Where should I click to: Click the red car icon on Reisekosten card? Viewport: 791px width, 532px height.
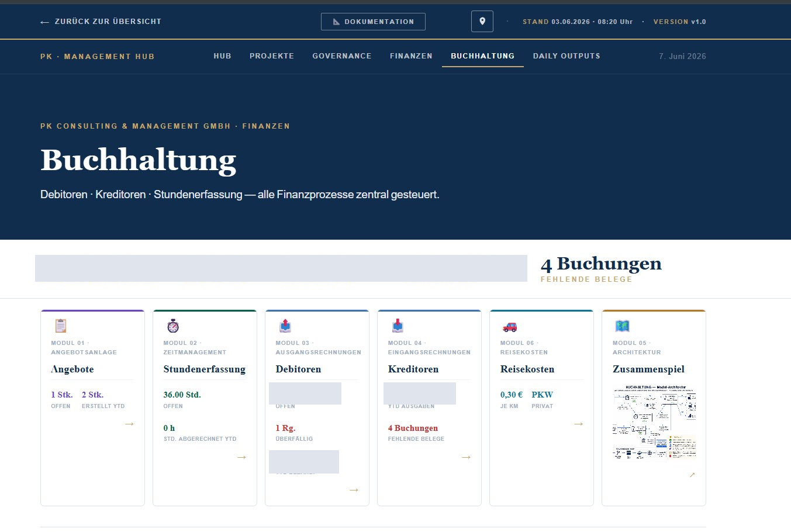point(510,326)
